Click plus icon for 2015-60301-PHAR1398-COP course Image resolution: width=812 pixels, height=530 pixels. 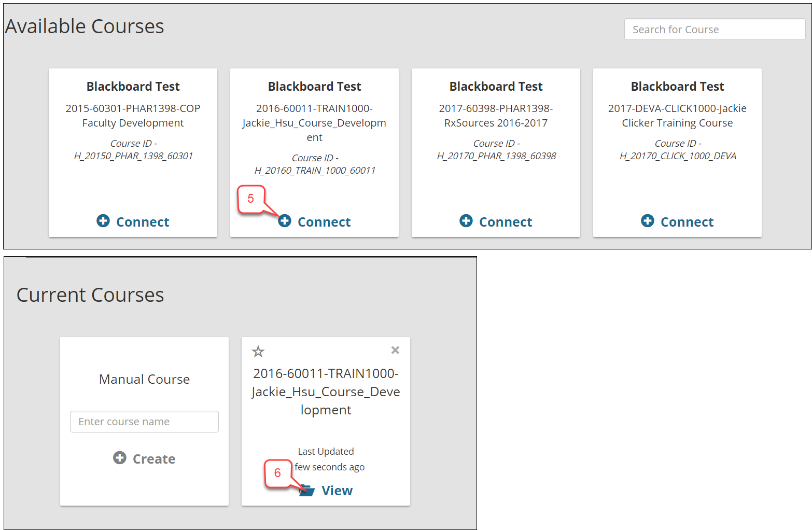[103, 221]
